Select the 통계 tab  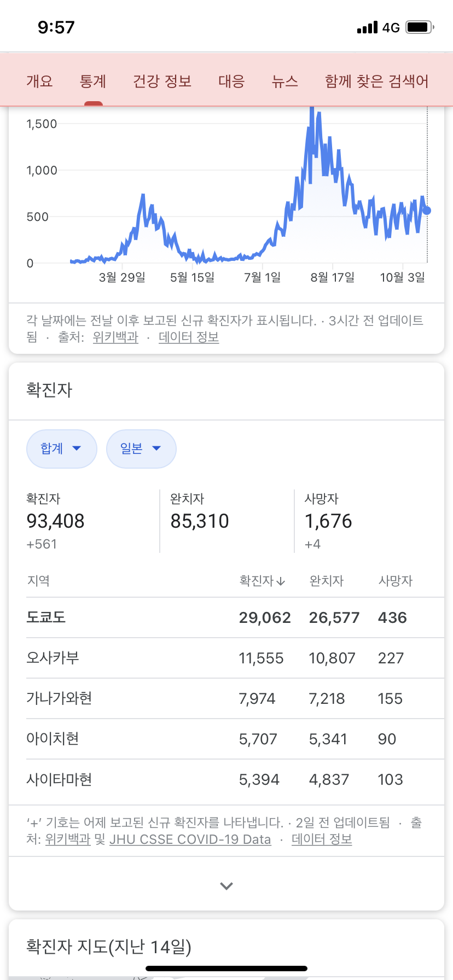click(x=93, y=81)
